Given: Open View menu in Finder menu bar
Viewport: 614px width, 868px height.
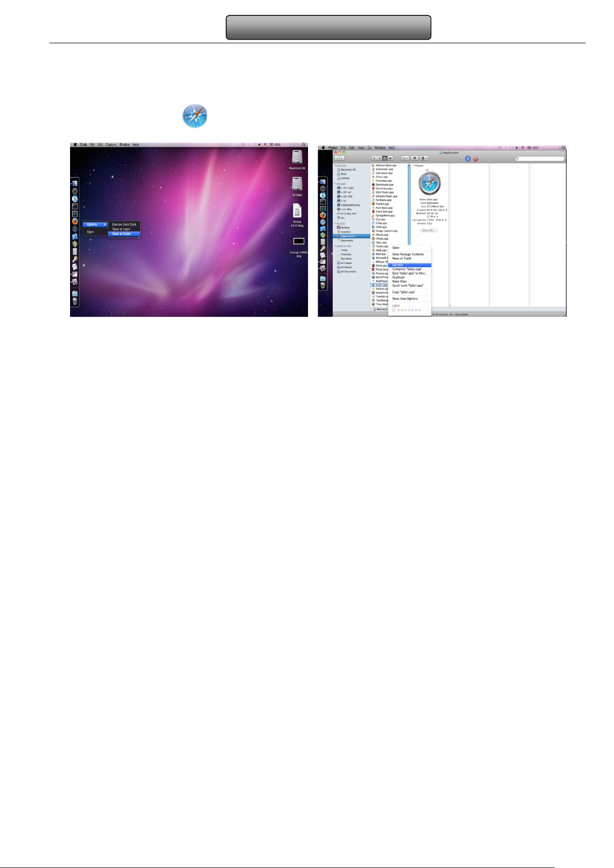Looking at the screenshot, I should pos(361,148).
